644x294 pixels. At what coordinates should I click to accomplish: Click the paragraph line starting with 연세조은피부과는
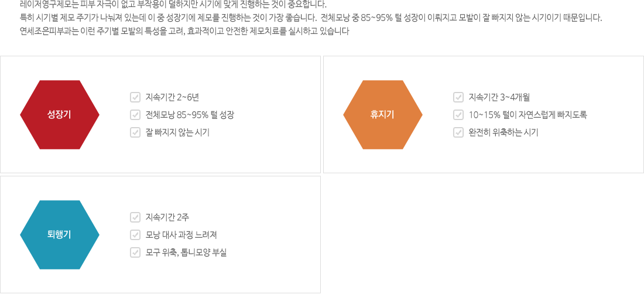pyautogui.click(x=184, y=31)
